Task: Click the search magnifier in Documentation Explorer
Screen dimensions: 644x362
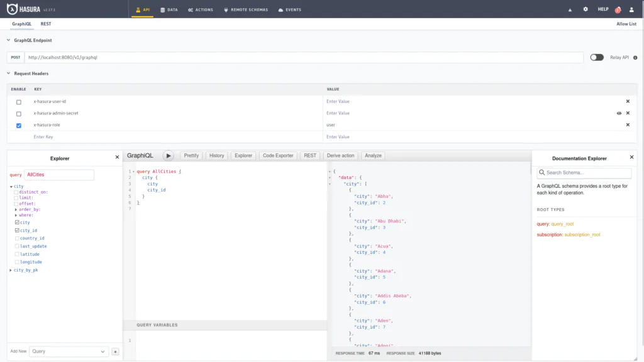Action: (x=541, y=173)
